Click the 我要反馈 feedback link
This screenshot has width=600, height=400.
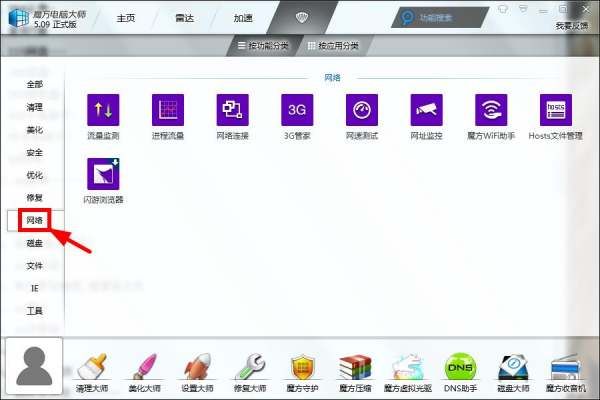(x=572, y=26)
